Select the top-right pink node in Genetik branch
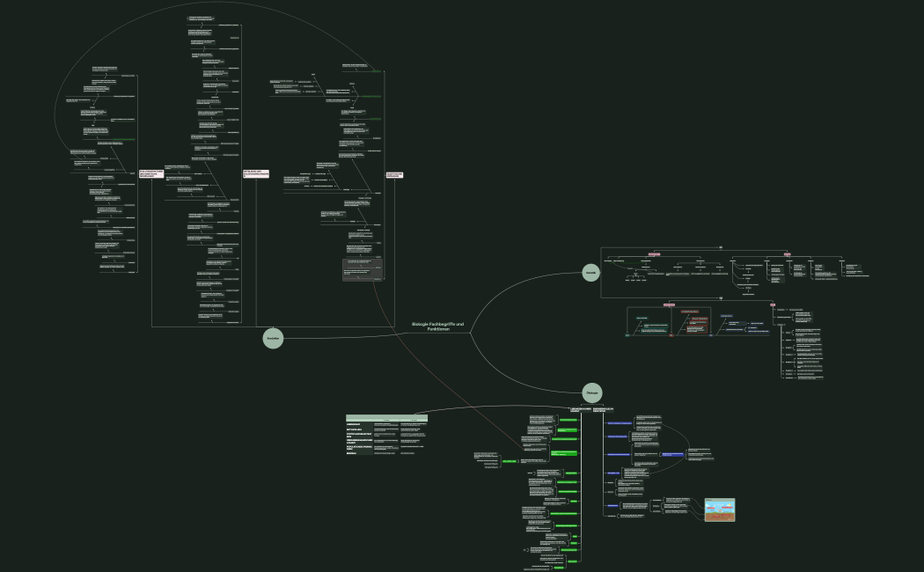The width and height of the screenshot is (924, 572). (788, 253)
